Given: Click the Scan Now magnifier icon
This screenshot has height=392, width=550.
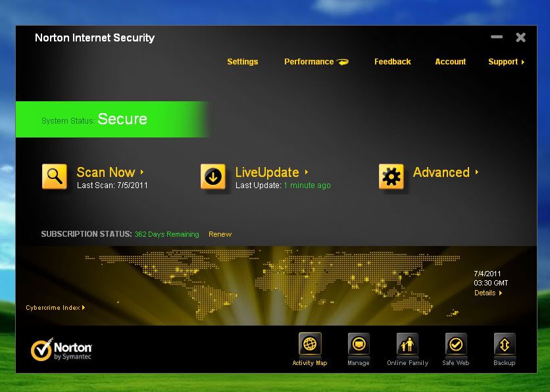Looking at the screenshot, I should pyautogui.click(x=55, y=176).
